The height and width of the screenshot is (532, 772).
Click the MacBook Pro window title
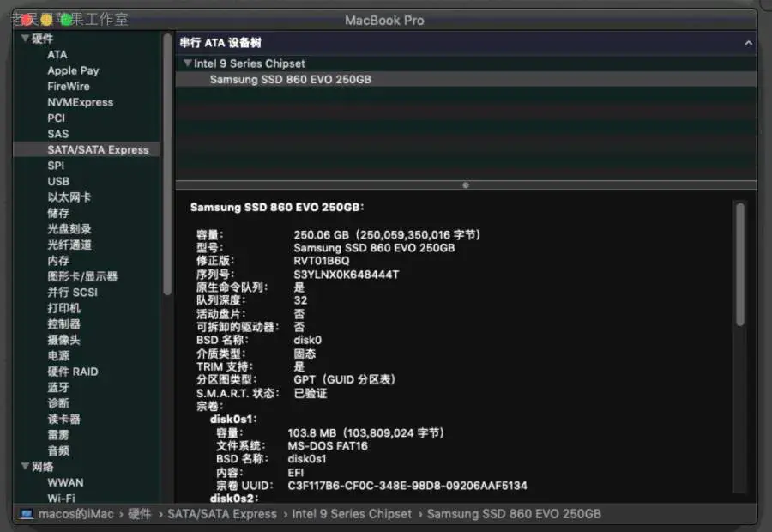[x=384, y=21]
